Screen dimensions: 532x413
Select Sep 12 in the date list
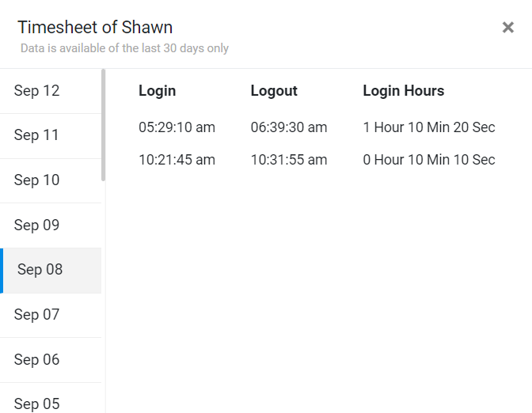[37, 91]
